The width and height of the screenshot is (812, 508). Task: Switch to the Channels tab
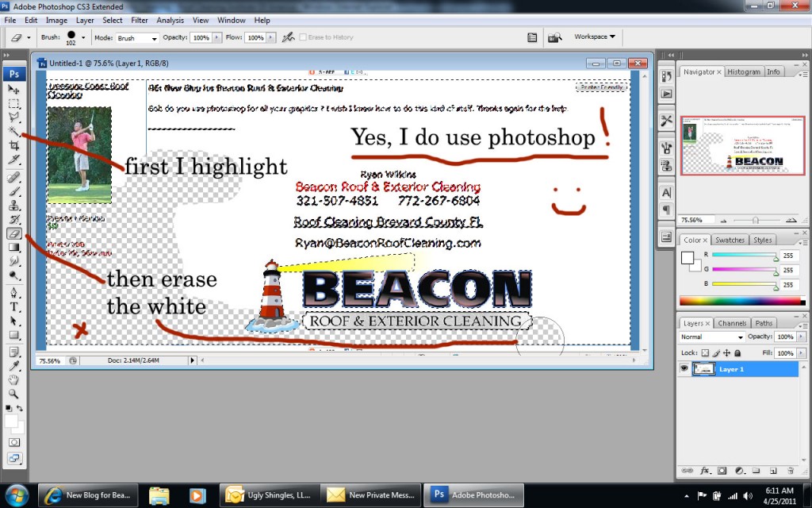tap(732, 323)
